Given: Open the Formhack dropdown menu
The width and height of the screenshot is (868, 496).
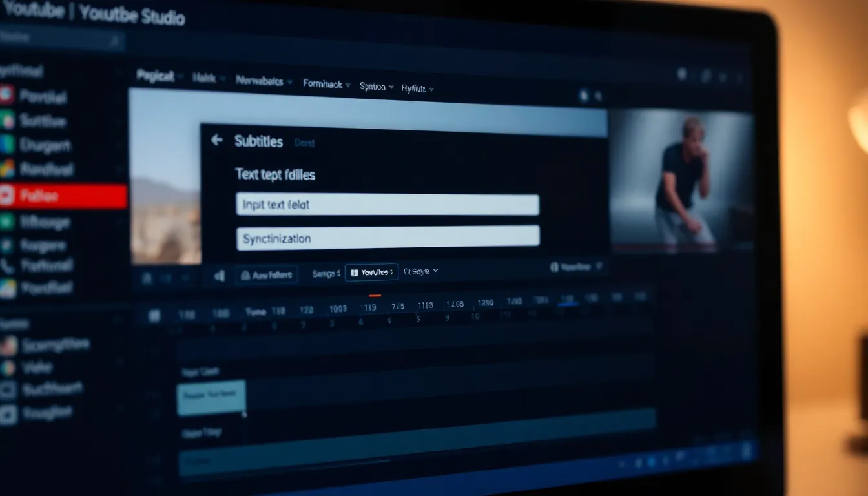Looking at the screenshot, I should point(327,84).
